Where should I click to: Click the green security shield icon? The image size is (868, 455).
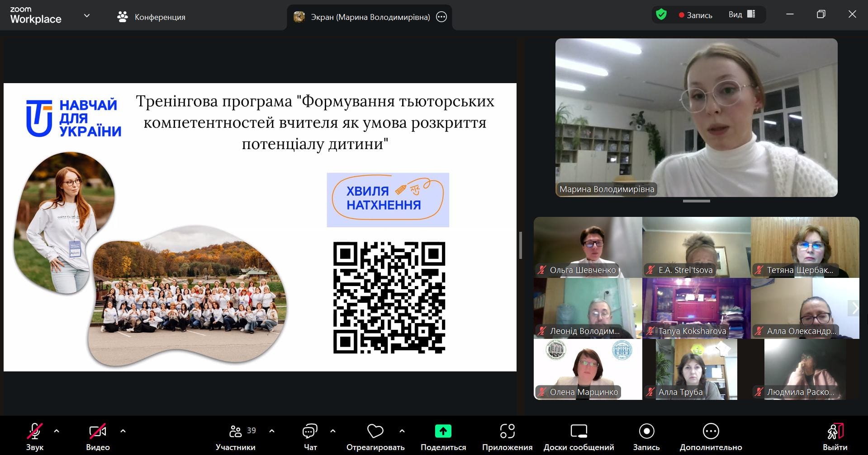[661, 15]
